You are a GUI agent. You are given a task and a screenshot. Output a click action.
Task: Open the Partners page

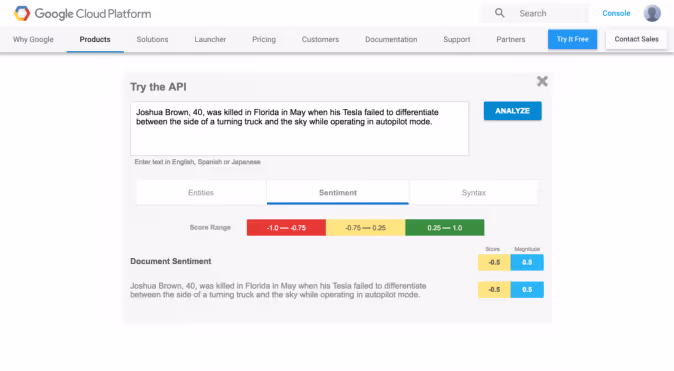(511, 39)
